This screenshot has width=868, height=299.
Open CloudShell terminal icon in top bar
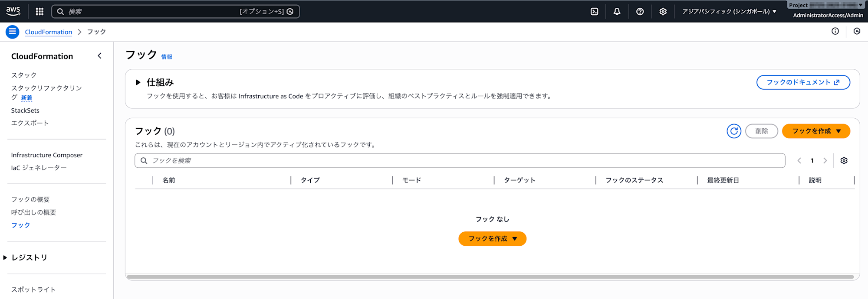[x=595, y=12]
